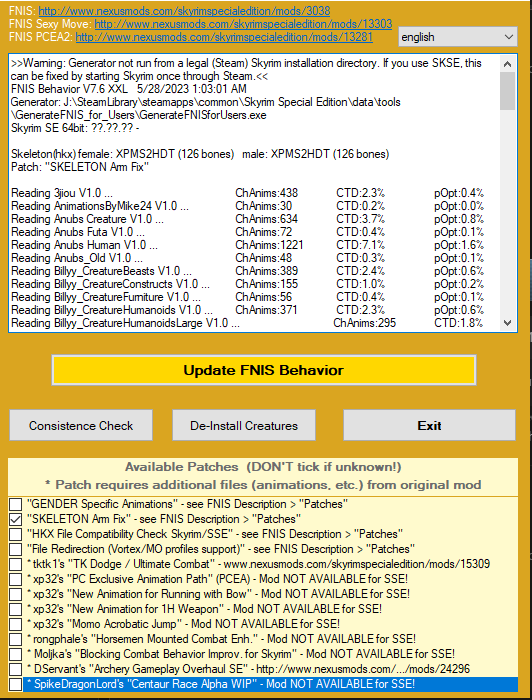
Task: Click log line 'Reading Billyy_CreatureHumanoids V1.0 ...'
Action: click(x=112, y=309)
